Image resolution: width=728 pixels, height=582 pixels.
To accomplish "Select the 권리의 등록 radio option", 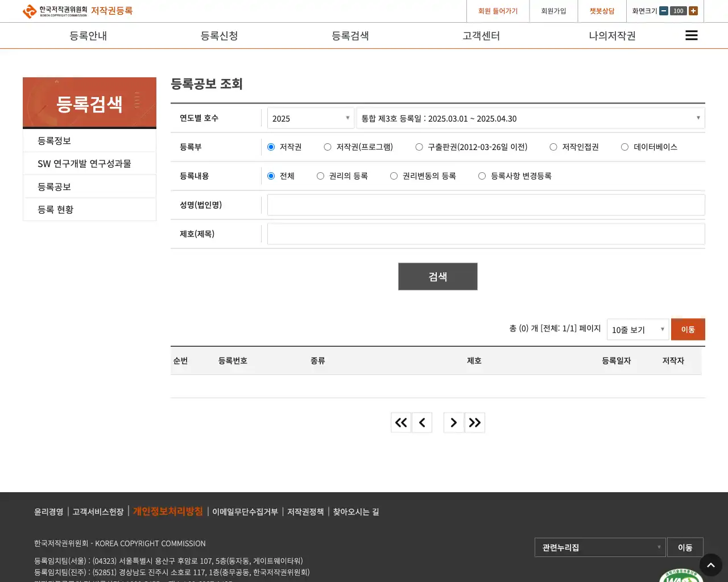I will pyautogui.click(x=321, y=176).
